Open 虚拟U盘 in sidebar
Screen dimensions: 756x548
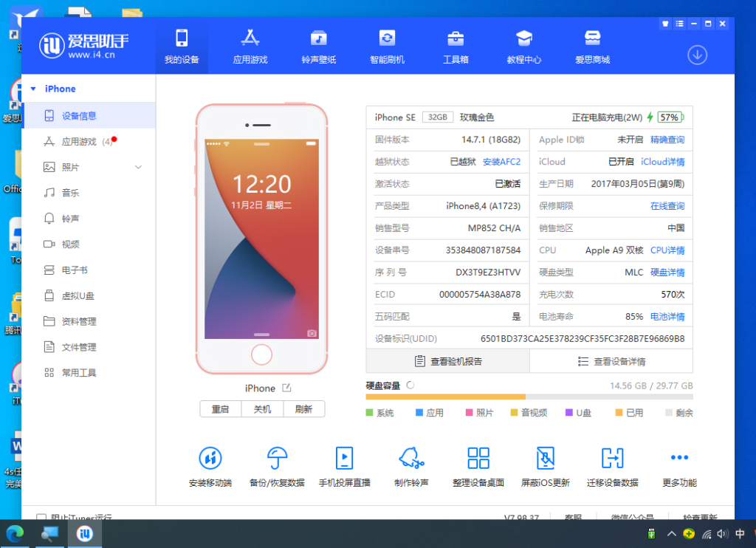point(89,295)
